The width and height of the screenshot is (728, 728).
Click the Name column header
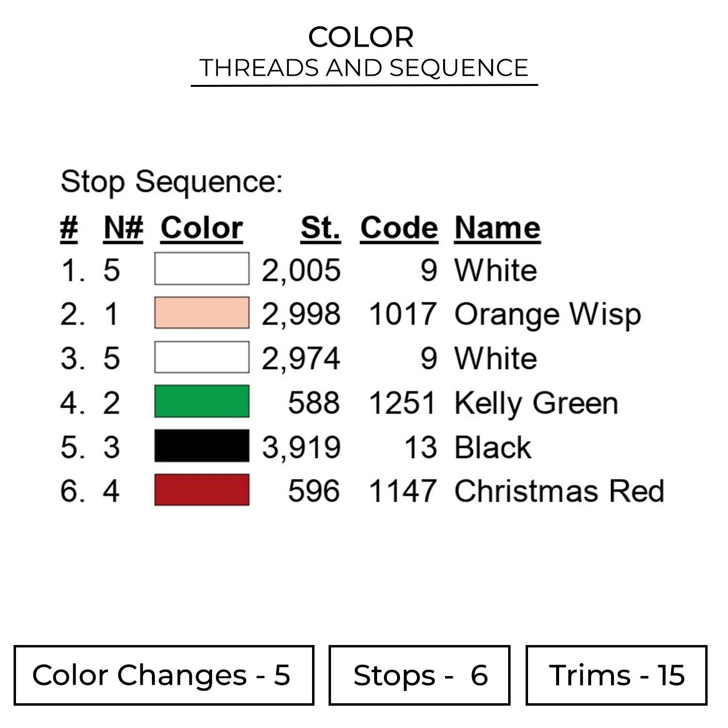497,228
